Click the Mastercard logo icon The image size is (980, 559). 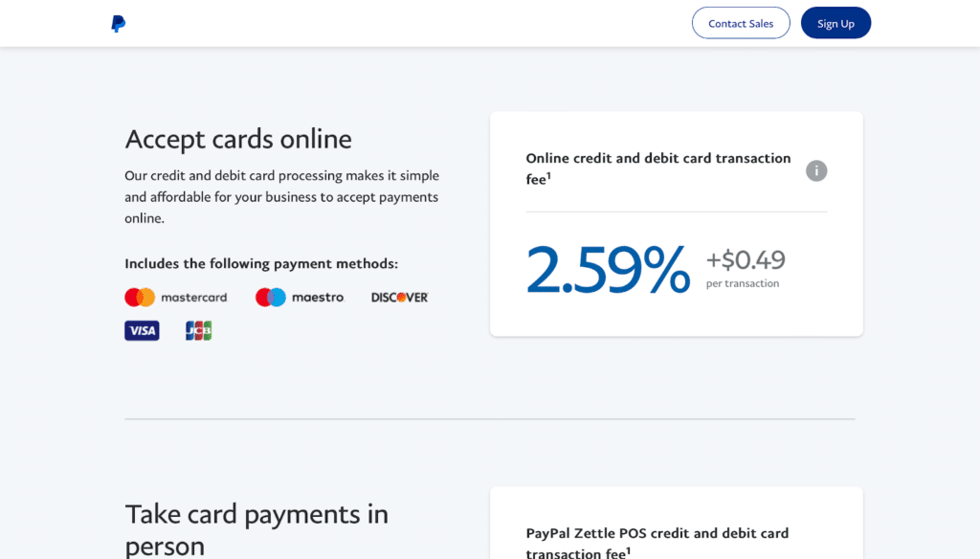pos(140,298)
